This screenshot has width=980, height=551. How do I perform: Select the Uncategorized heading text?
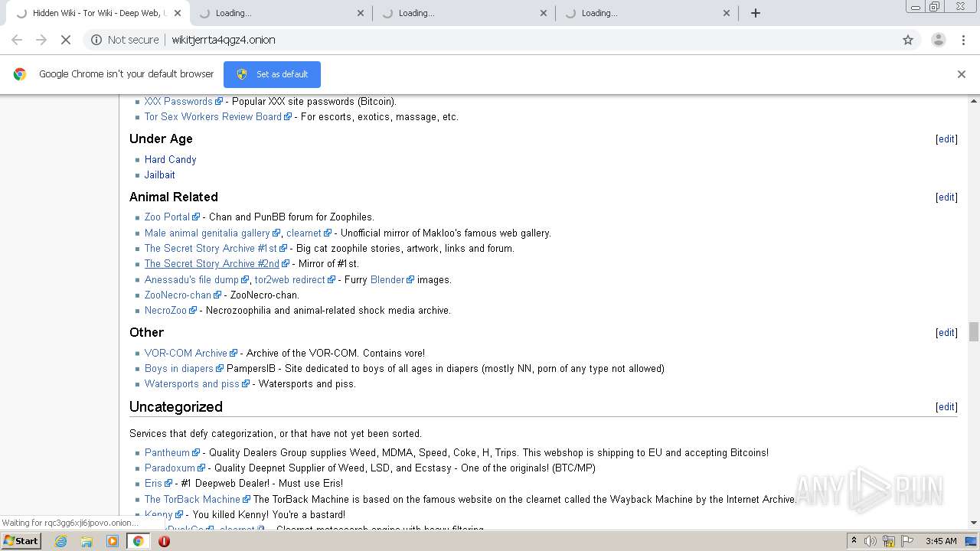[176, 407]
